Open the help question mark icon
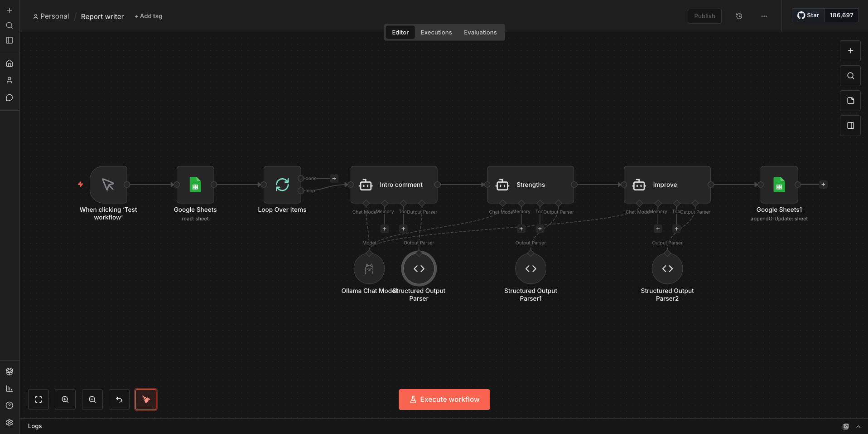The height and width of the screenshot is (434, 868). click(x=10, y=405)
